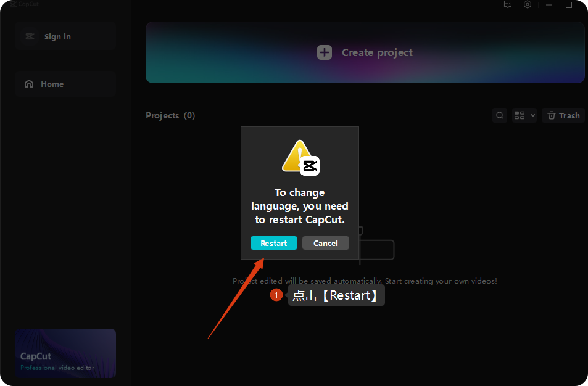
Task: Open the Trash bin
Action: 563,115
